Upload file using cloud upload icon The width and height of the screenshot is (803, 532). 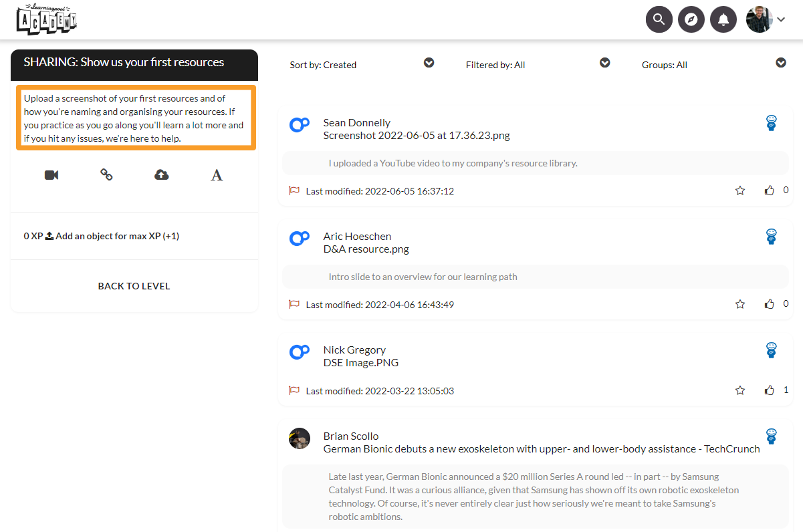click(x=161, y=175)
